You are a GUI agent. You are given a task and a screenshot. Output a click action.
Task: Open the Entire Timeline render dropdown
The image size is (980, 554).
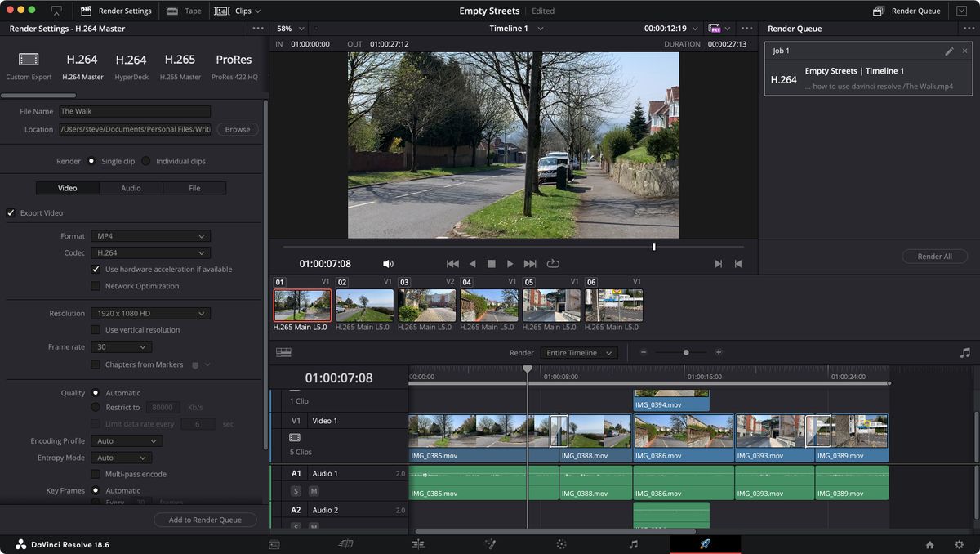578,352
